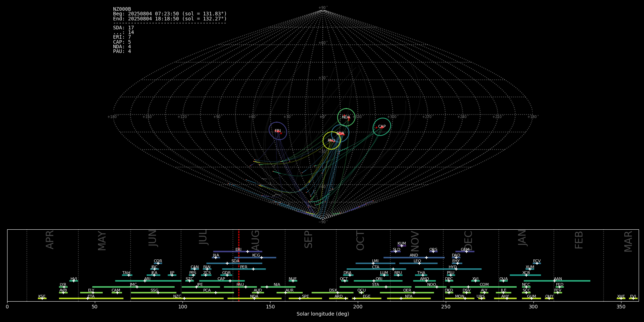Click the XHE shower marker in timeline
644x322 pixels.
tap(621, 298)
